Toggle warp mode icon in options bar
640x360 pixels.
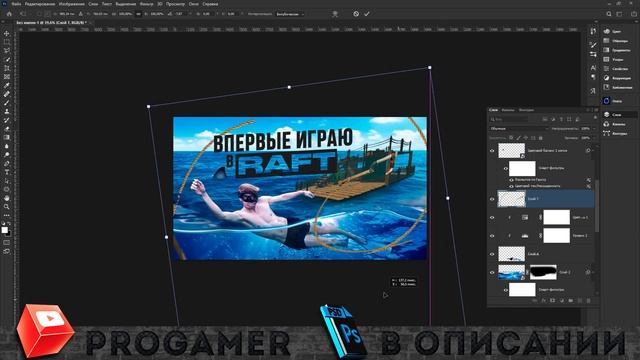click(x=335, y=14)
